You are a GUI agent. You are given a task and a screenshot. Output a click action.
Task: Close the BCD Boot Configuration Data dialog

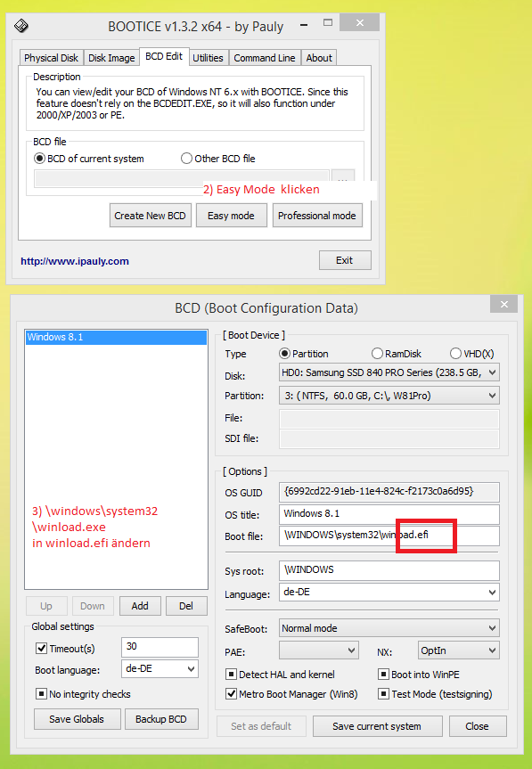(x=504, y=305)
